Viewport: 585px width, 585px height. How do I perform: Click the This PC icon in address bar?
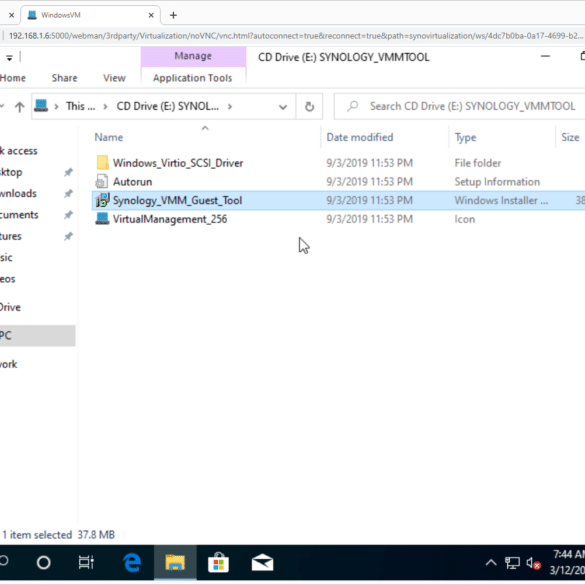pyautogui.click(x=41, y=106)
